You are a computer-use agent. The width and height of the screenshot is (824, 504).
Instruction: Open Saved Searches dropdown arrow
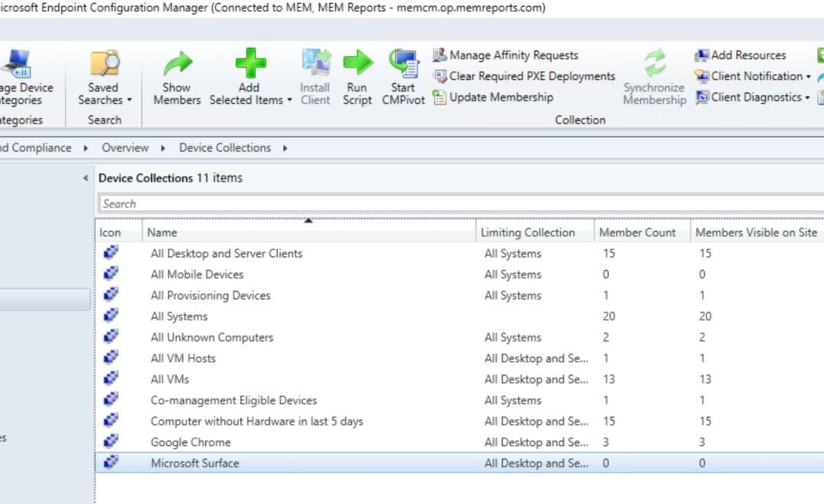(129, 100)
